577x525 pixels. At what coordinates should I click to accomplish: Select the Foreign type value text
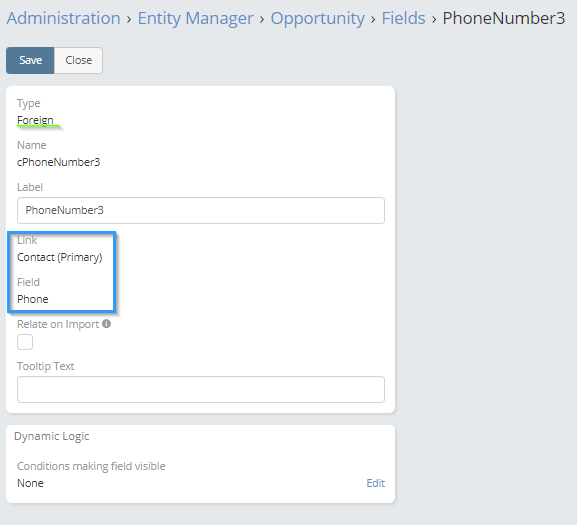pyautogui.click(x=35, y=120)
